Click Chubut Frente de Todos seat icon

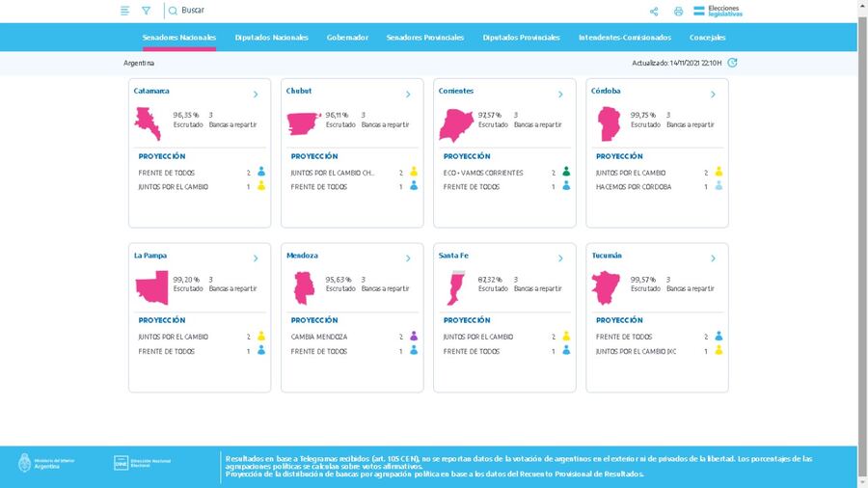click(x=414, y=186)
